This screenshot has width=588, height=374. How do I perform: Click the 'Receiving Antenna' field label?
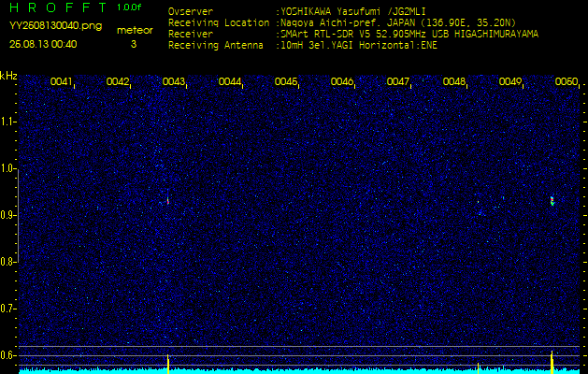tap(216, 46)
